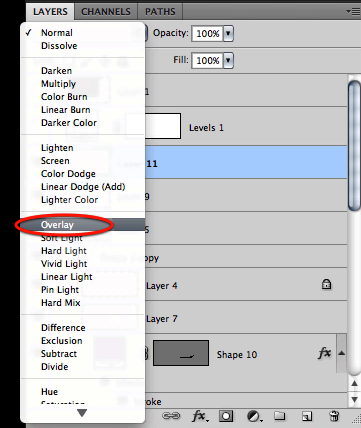Click the link layers icon
361x428 pixels.
click(171, 416)
